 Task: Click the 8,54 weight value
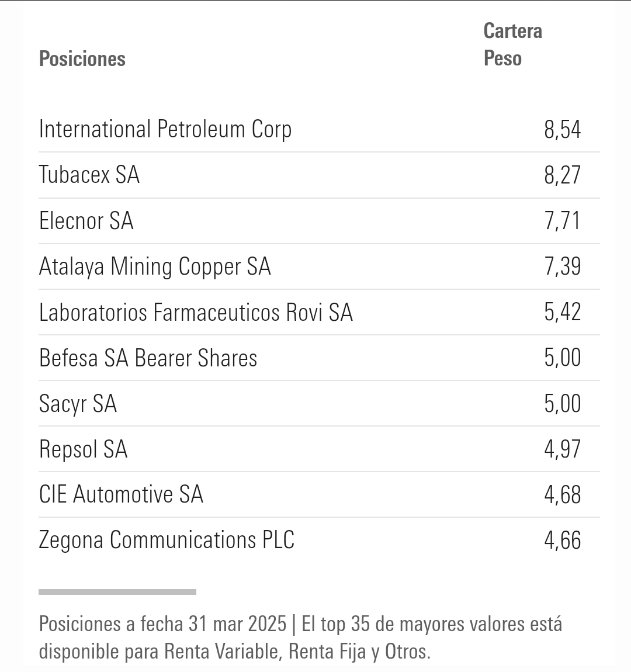click(x=563, y=129)
